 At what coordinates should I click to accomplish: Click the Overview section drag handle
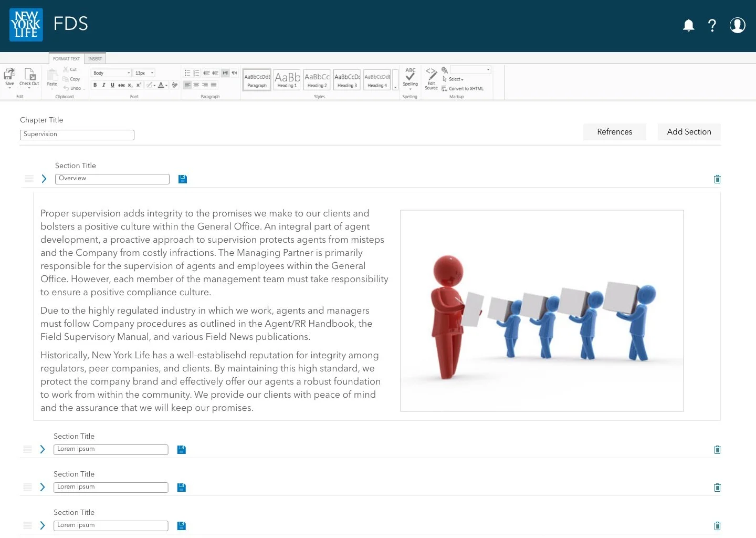tap(29, 179)
